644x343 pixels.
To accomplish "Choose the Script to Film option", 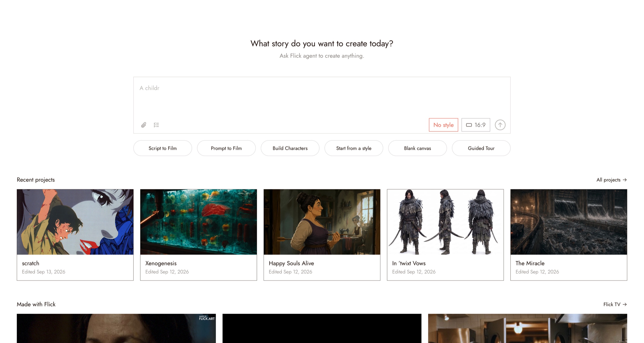I will 163,148.
